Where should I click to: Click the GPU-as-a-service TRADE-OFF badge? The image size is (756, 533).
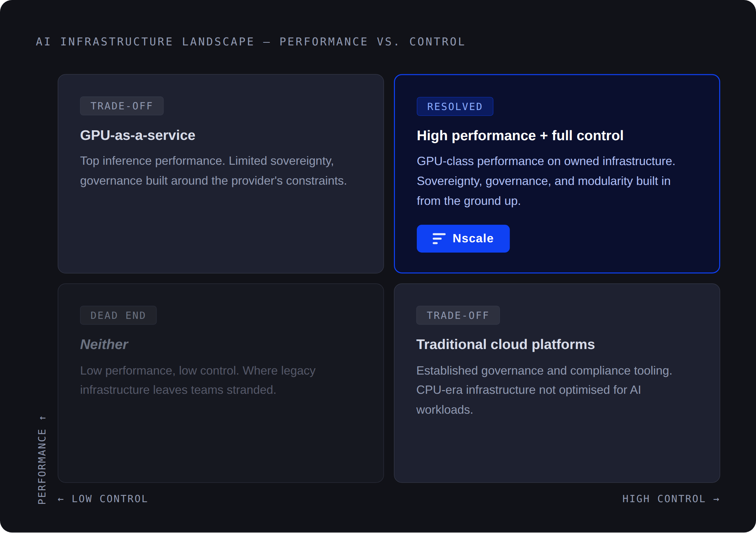pyautogui.click(x=122, y=106)
